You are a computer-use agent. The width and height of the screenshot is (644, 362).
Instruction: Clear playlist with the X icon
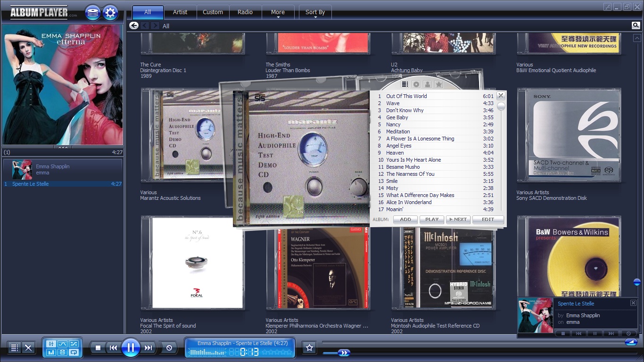pyautogui.click(x=28, y=348)
